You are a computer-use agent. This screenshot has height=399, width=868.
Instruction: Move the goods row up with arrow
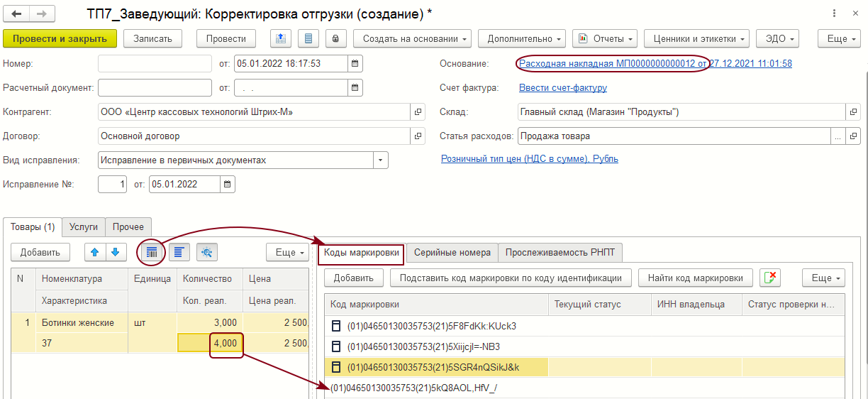point(94,252)
